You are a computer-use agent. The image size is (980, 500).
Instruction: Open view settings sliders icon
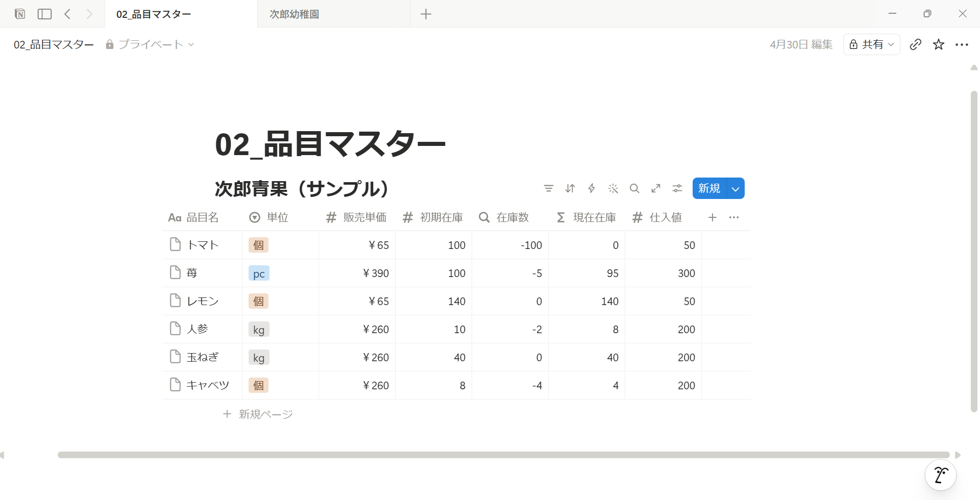coord(677,188)
